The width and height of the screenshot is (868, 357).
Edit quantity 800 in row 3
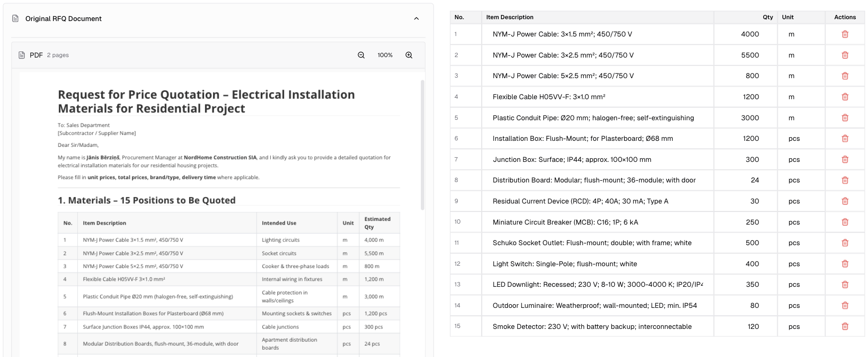[x=745, y=76]
